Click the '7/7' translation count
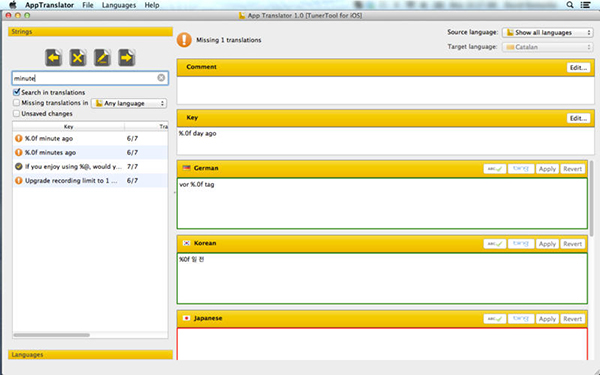This screenshot has height=375, width=600. (132, 166)
